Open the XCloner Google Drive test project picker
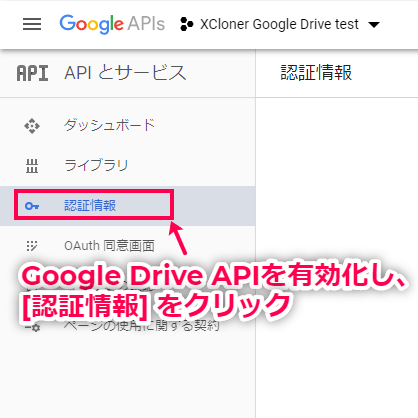418x418 pixels. pos(279,24)
